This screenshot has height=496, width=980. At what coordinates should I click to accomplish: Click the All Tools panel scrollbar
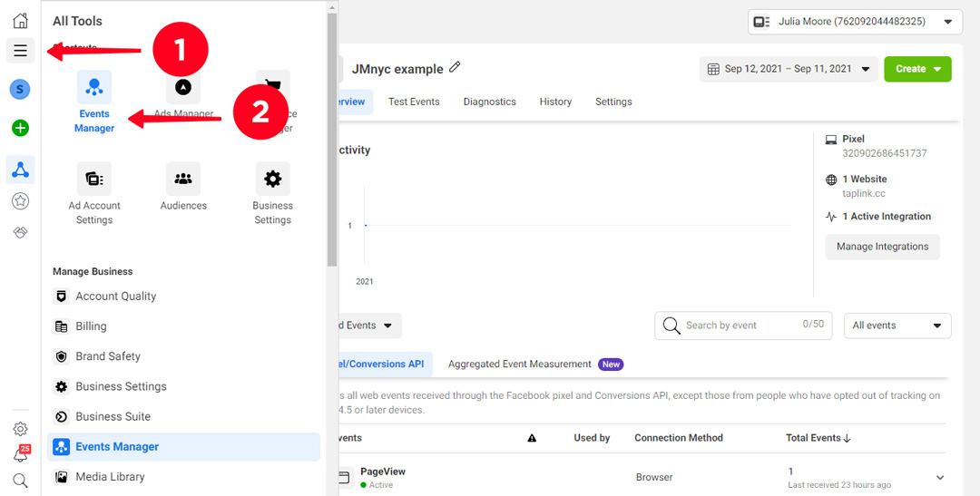332,138
